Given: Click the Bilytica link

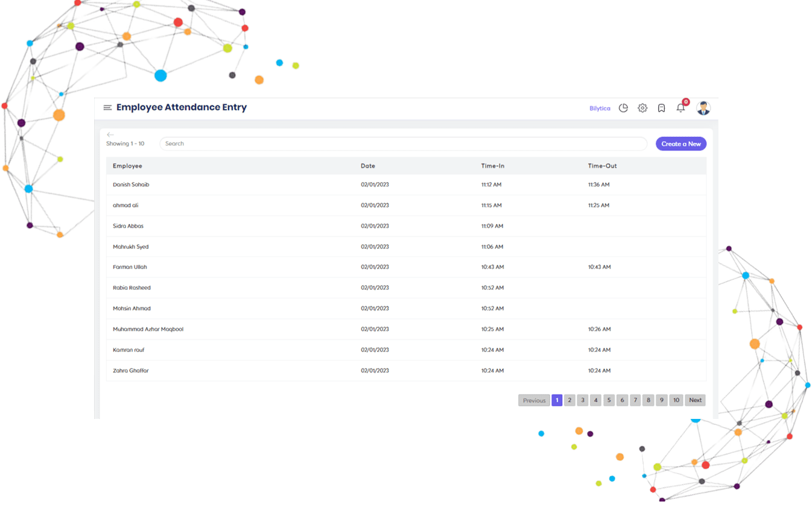Looking at the screenshot, I should (600, 109).
